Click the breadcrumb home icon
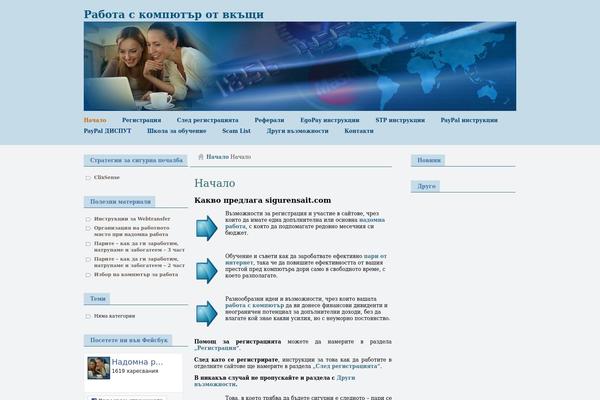The width and height of the screenshot is (600, 400). pos(201,157)
